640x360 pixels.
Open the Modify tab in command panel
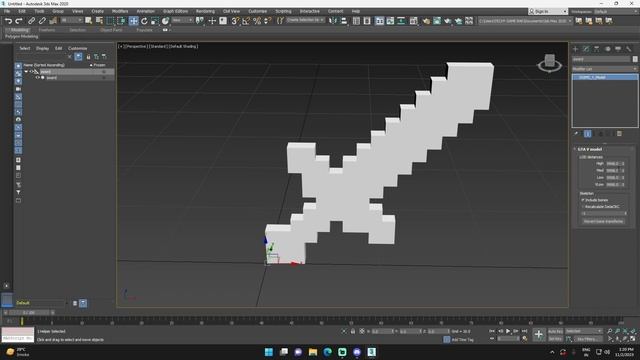pyautogui.click(x=586, y=49)
